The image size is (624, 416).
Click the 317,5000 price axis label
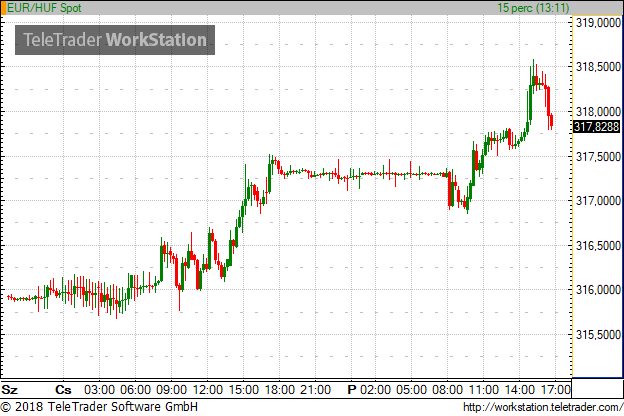click(598, 157)
